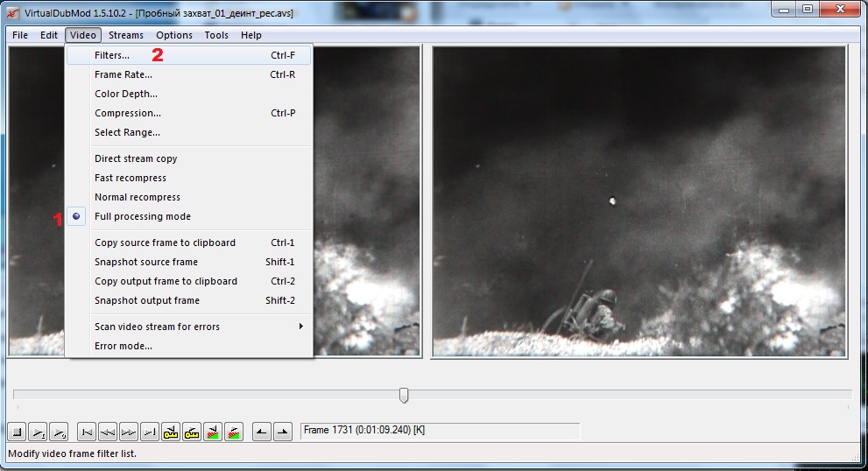Click Select Range... menu item
Viewport: 868px width, 471px height.
click(189, 132)
